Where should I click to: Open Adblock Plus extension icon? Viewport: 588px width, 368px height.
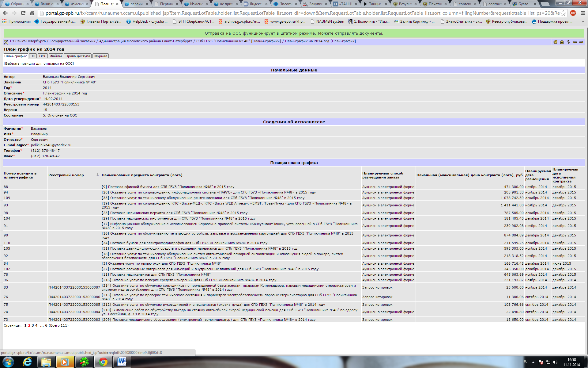pos(573,13)
